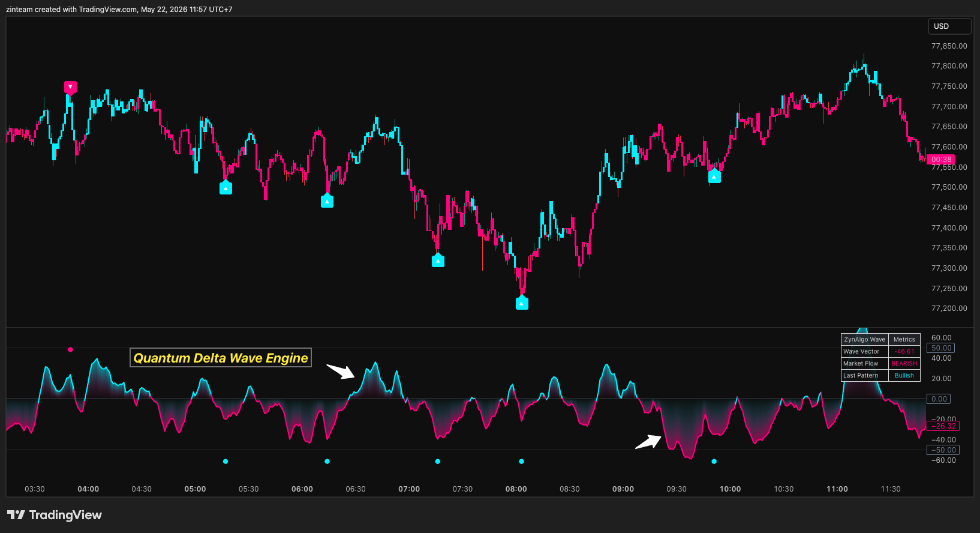980x533 pixels.
Task: Click the 77,700.00 price scale label
Action: click(x=949, y=107)
